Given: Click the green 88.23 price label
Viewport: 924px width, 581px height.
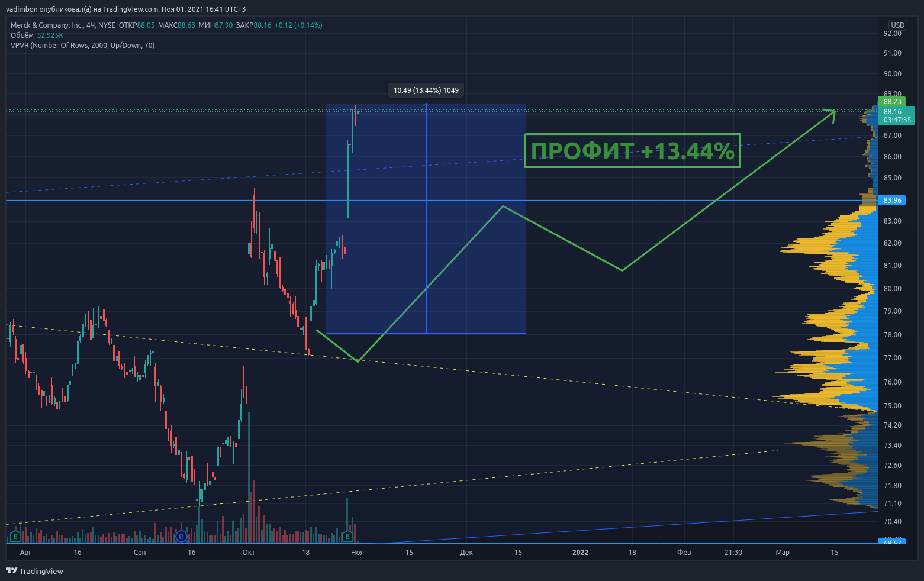Looking at the screenshot, I should (892, 102).
